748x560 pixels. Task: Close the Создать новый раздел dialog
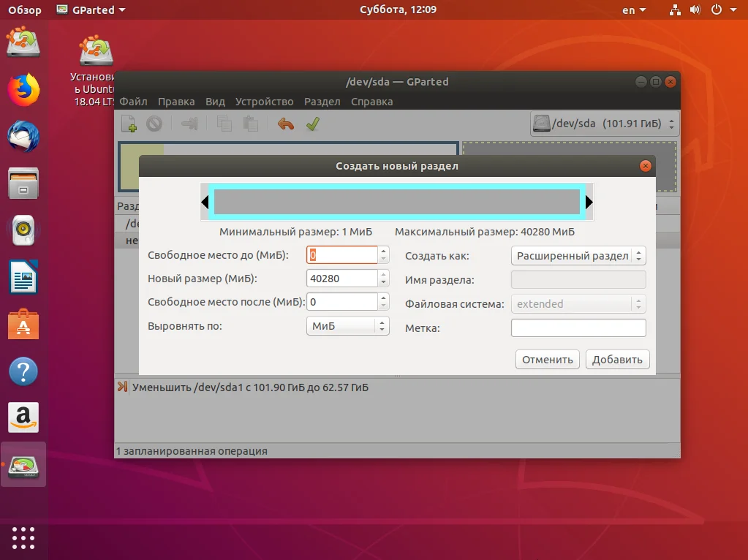(x=645, y=166)
